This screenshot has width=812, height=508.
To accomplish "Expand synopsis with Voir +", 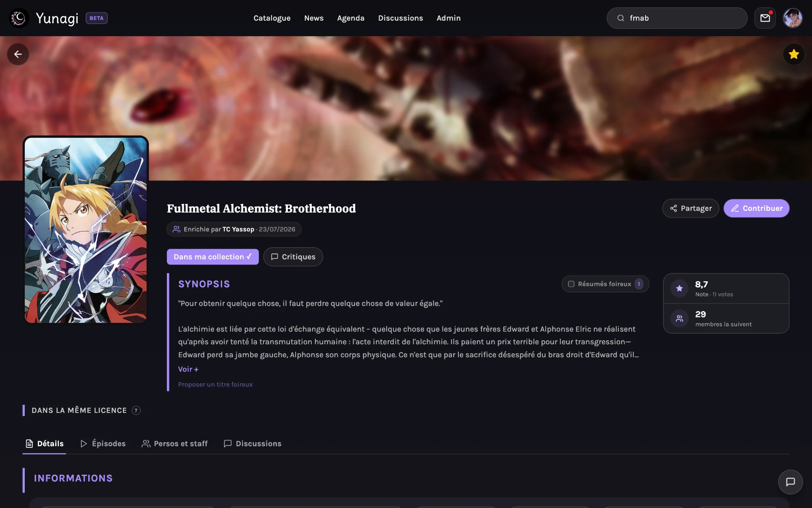I will coord(188,369).
